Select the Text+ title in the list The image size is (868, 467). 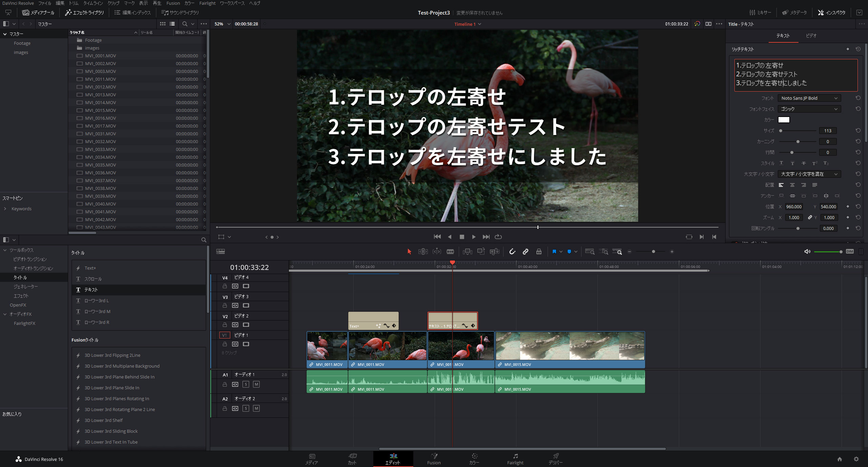point(90,268)
